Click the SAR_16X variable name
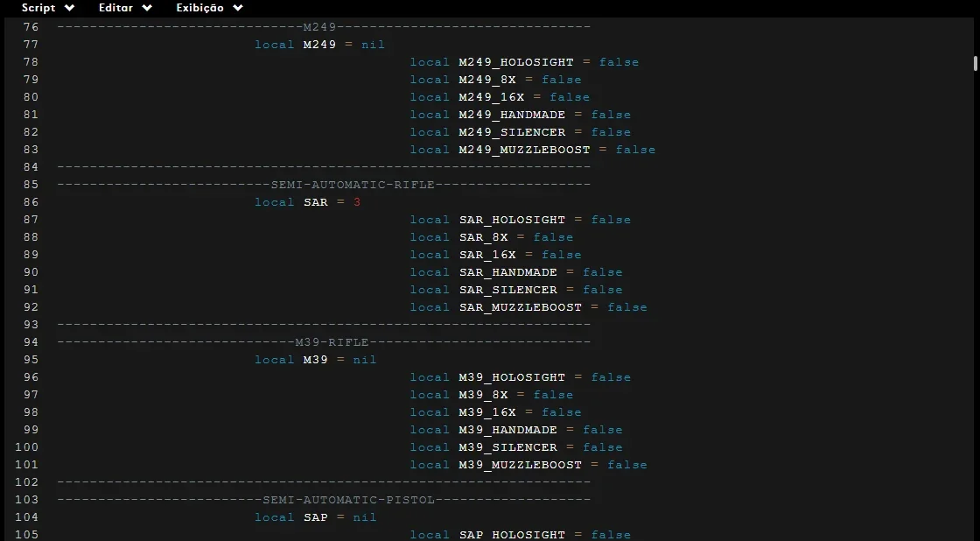Screen dimensions: 980x541 (x=487, y=255)
